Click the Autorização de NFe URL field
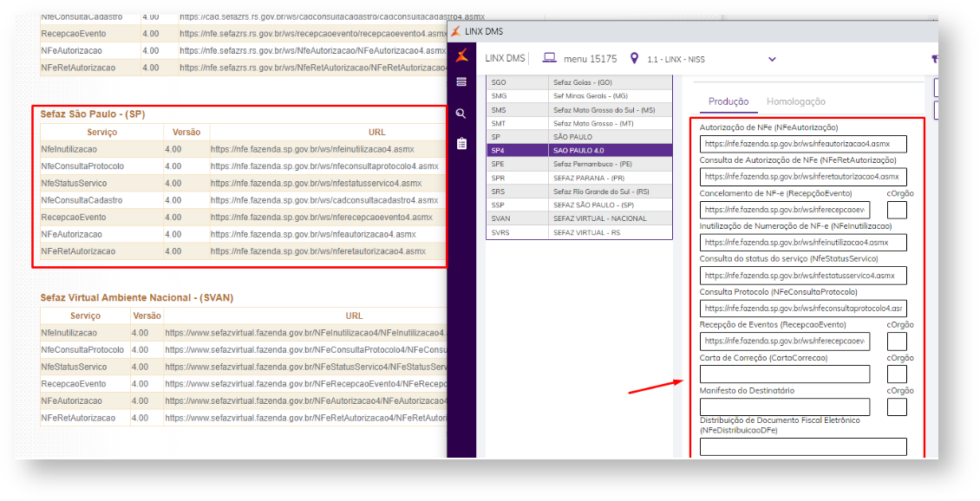Screen dimensions: 980x501 [x=803, y=144]
